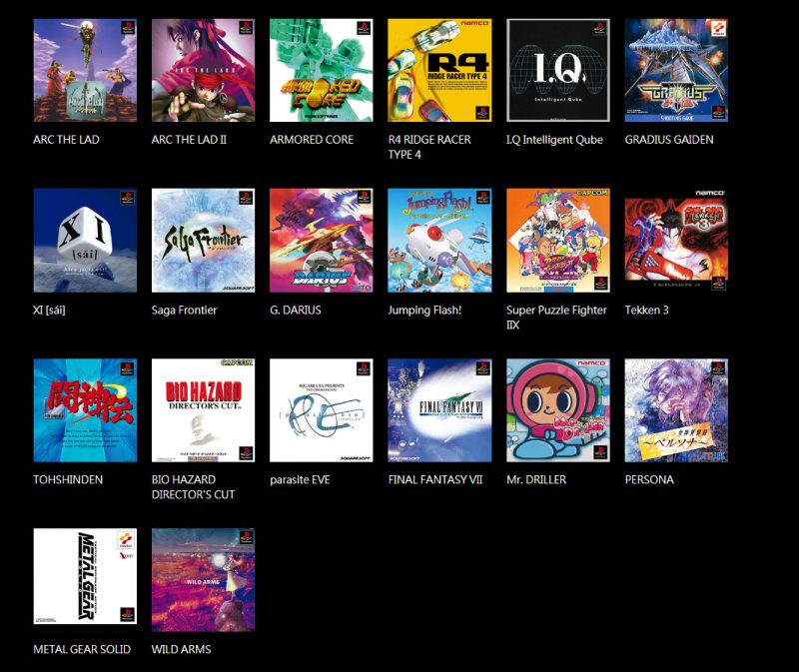Select the Super Puzzle Fighter IIX cover

tap(558, 241)
